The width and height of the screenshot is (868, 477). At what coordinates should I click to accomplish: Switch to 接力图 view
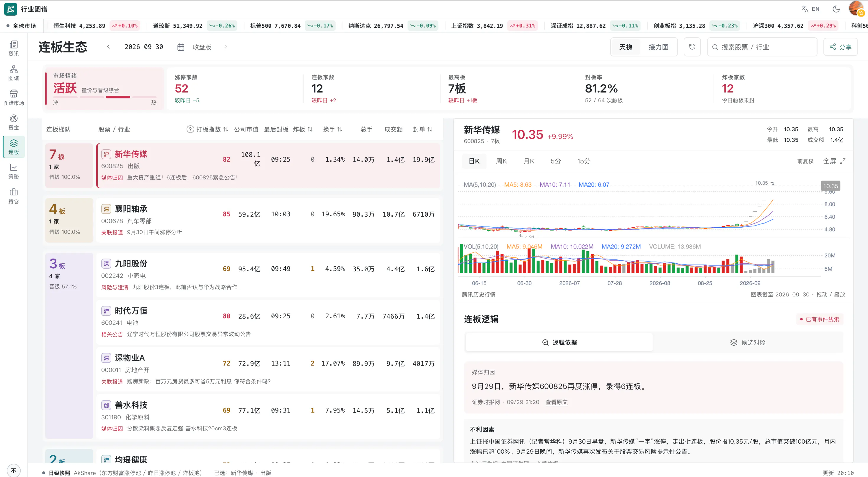click(x=658, y=47)
